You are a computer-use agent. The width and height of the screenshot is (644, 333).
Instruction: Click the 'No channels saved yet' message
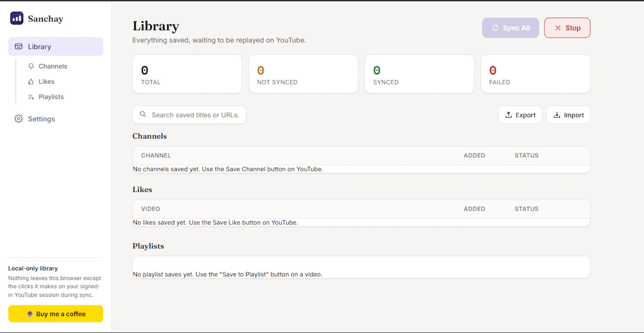tap(228, 169)
